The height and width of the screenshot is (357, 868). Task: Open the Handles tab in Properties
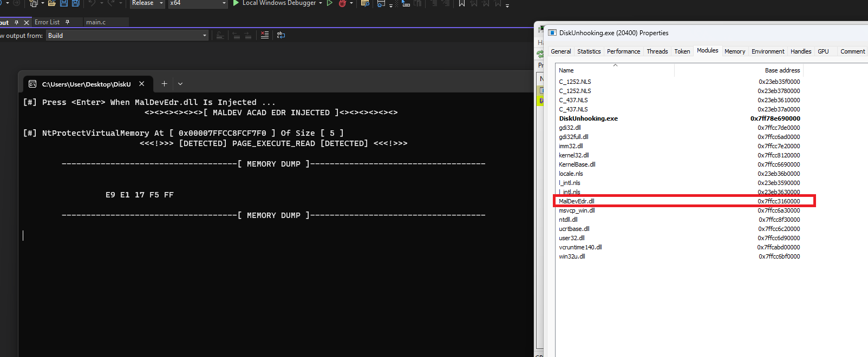tap(801, 51)
